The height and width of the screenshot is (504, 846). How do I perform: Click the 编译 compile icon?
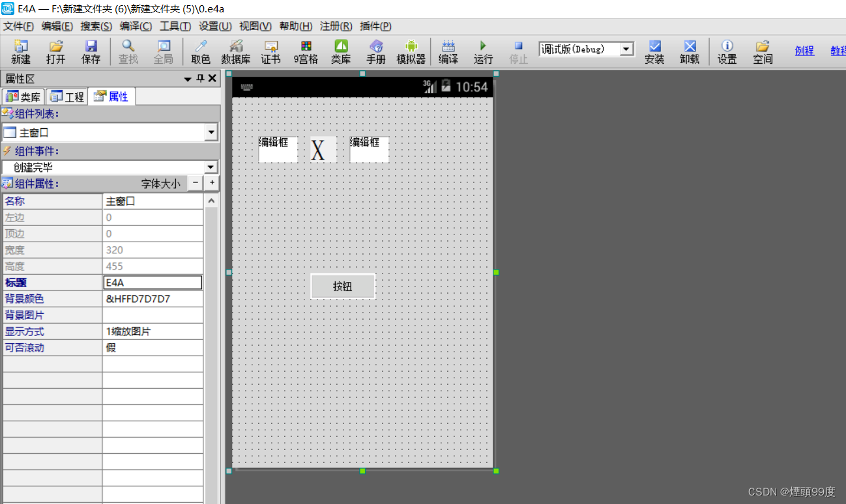(x=448, y=52)
